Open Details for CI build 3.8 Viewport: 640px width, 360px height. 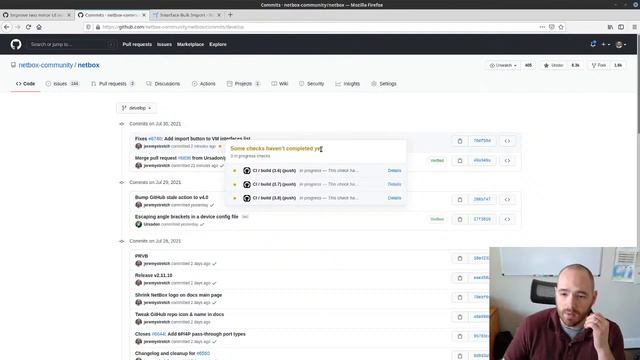[394, 198]
